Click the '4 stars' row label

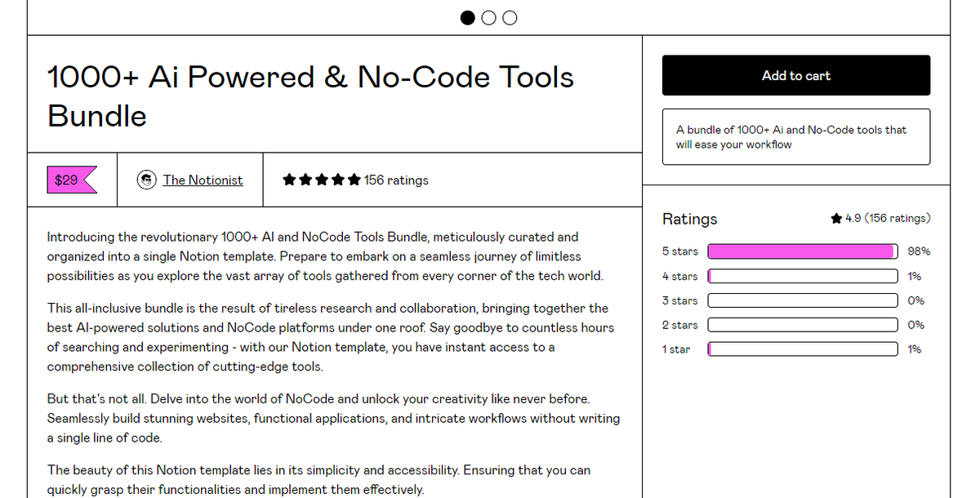click(x=680, y=276)
